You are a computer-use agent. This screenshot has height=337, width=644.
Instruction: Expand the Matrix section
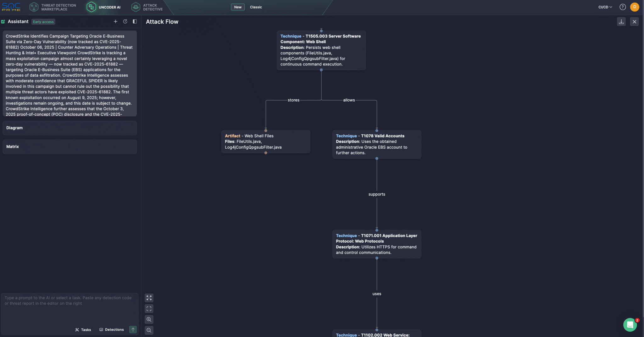click(x=69, y=146)
